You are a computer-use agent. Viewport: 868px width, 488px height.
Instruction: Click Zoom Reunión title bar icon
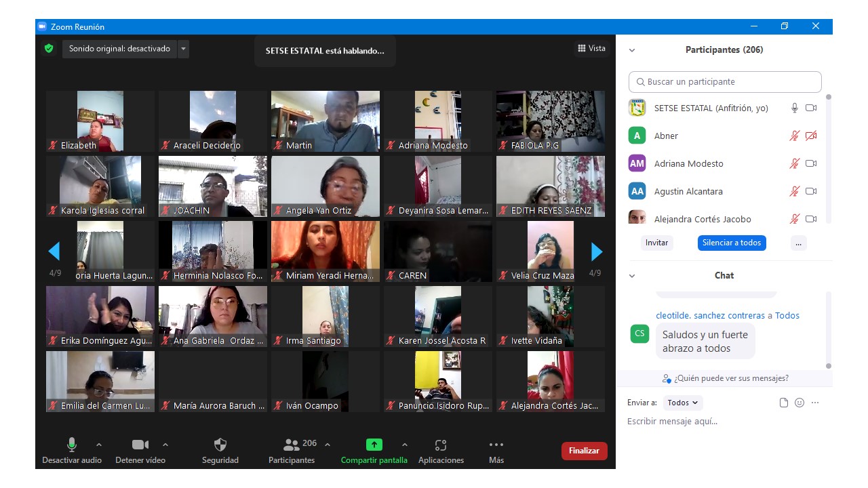click(42, 26)
